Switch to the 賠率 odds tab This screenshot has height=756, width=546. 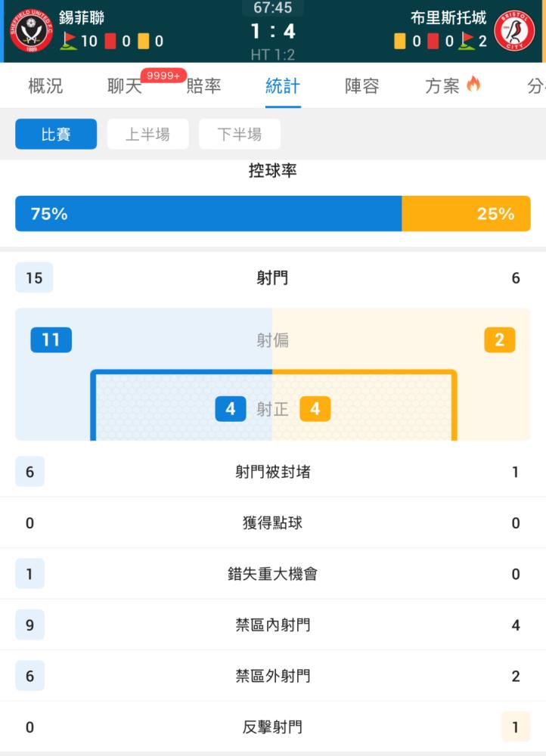[x=203, y=86]
